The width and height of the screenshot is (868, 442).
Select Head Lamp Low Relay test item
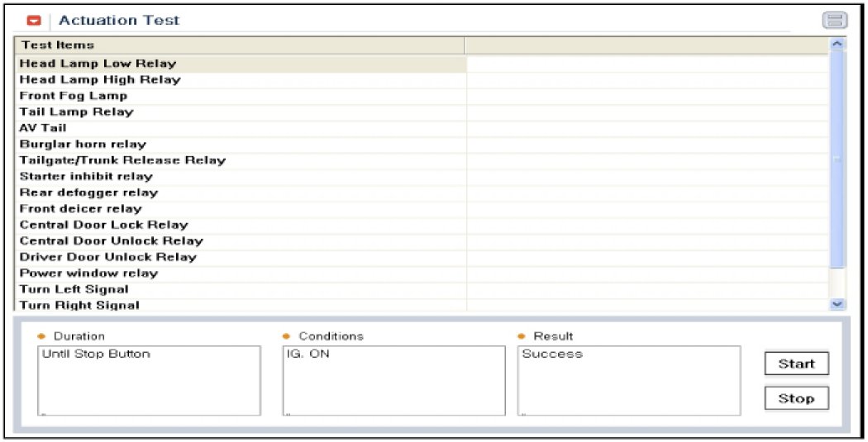pyautogui.click(x=98, y=64)
